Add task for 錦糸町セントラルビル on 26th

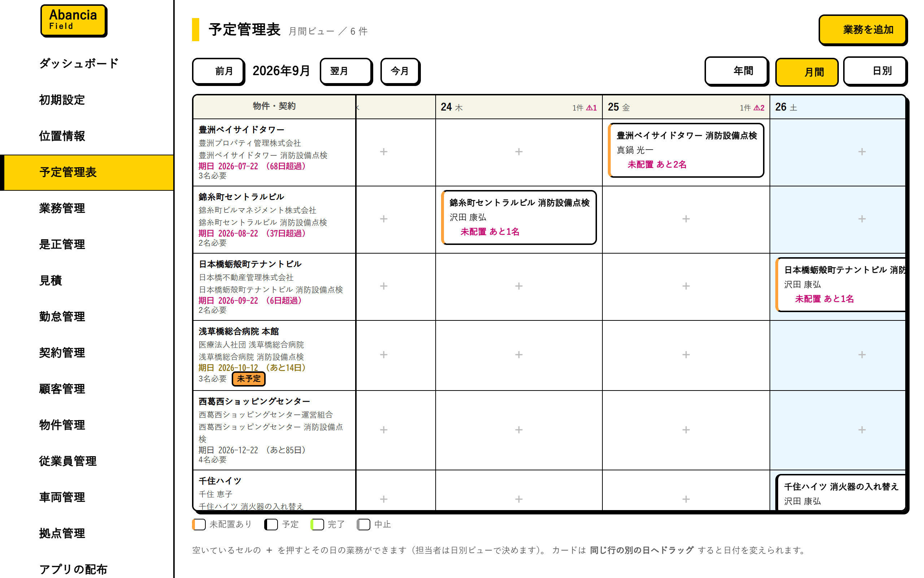tap(862, 219)
